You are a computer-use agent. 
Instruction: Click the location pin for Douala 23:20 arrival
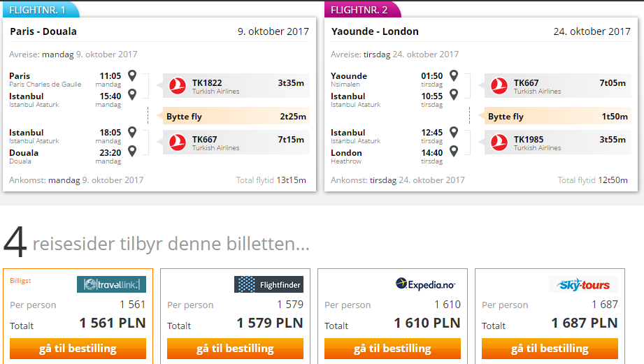132,151
